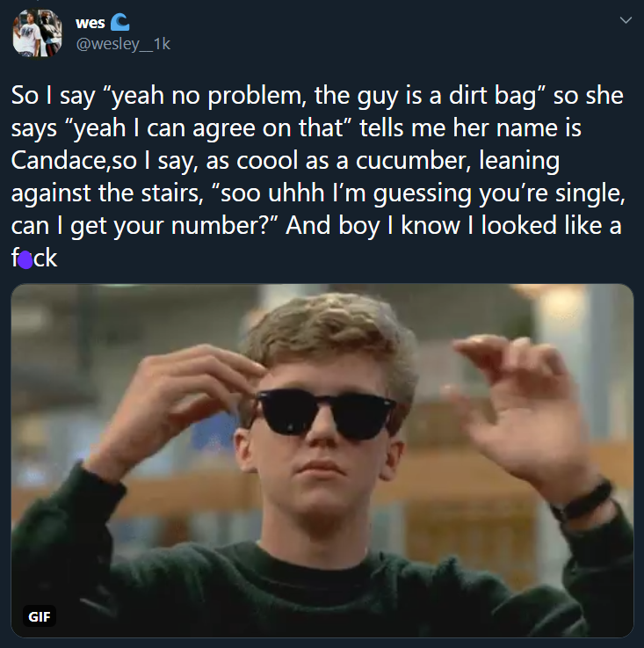Click the word "stairs" in tweet text
644x648 pixels.
click(x=172, y=193)
